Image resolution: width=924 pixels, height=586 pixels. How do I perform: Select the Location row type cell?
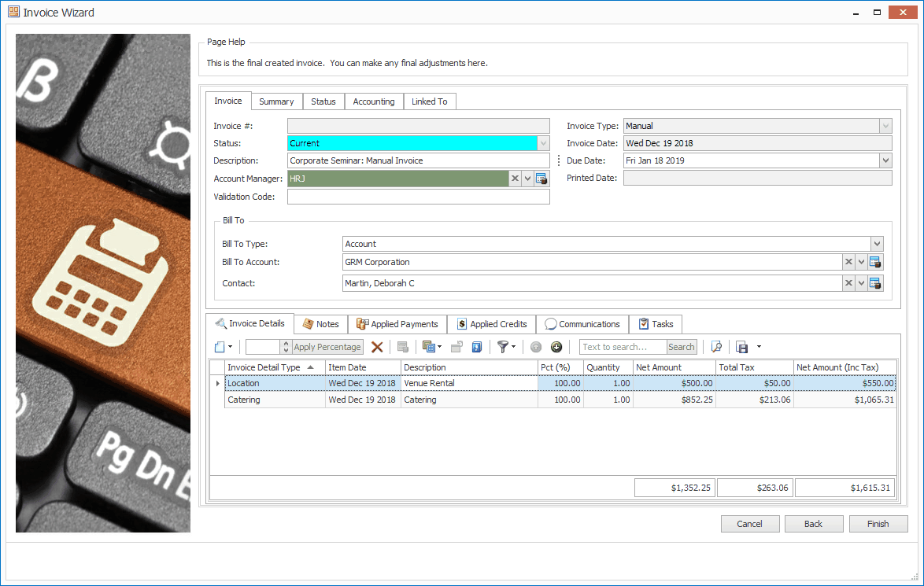point(275,383)
